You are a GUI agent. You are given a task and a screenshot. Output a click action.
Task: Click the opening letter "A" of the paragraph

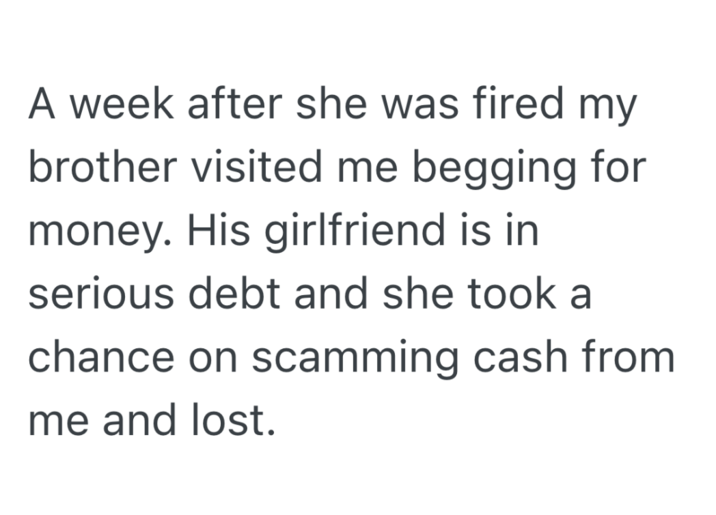coord(41,103)
